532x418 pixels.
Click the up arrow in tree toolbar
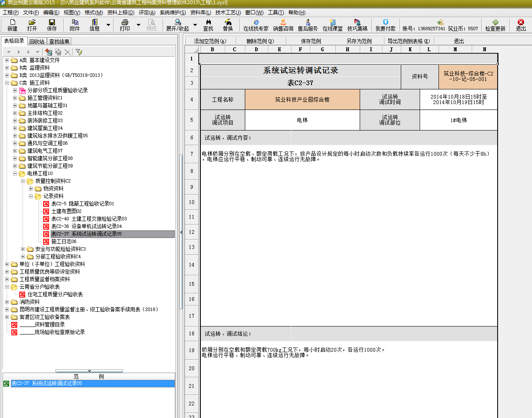tap(18, 52)
